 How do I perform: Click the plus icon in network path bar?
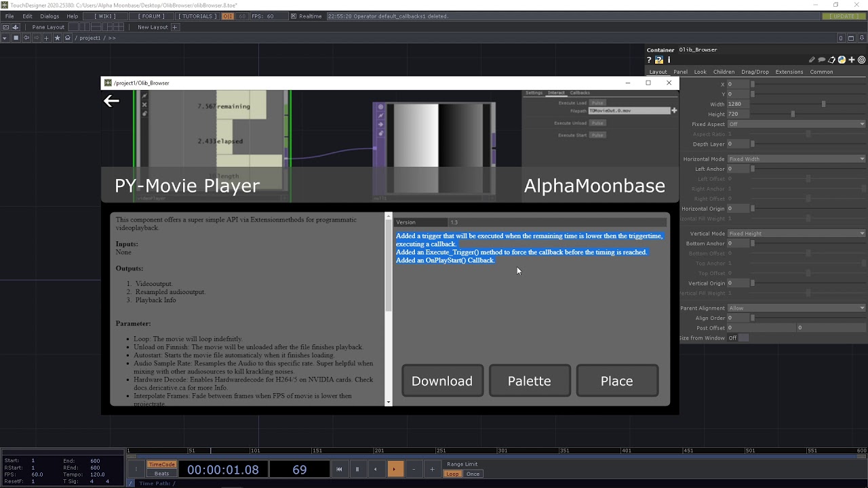(46, 38)
